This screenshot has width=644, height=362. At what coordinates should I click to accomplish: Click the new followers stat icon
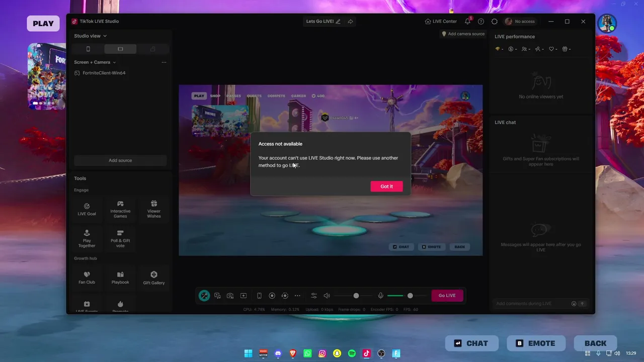coord(540,49)
